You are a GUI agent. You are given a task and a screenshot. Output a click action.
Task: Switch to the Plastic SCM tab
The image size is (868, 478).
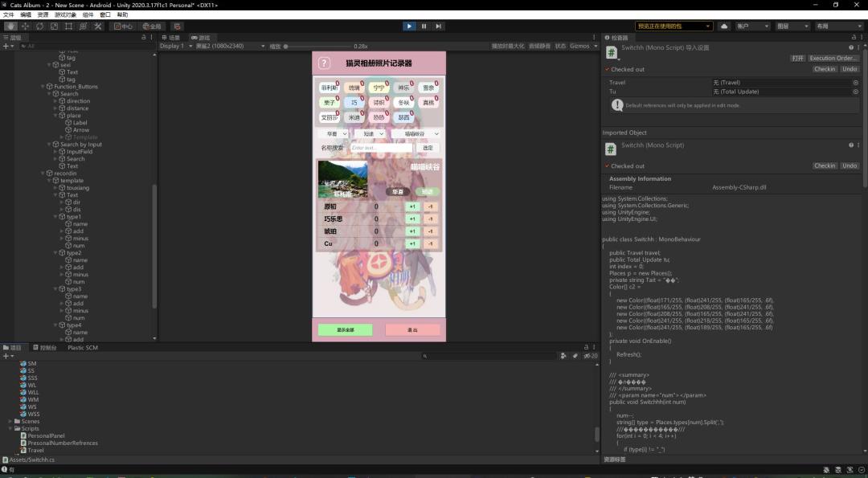pos(83,348)
